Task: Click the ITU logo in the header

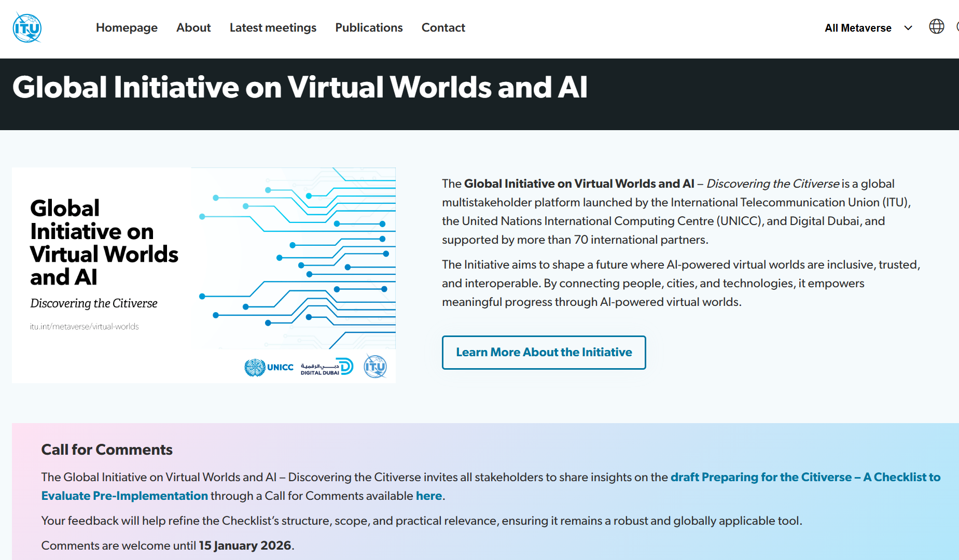Action: (27, 28)
